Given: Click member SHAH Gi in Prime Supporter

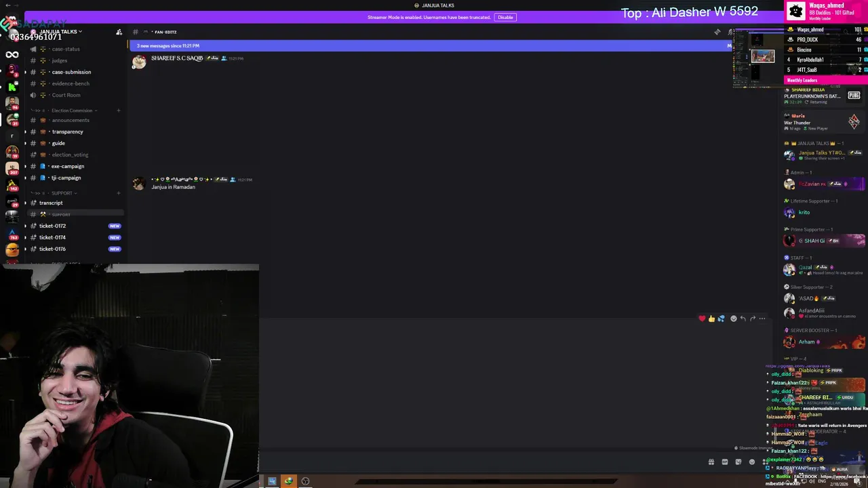Looking at the screenshot, I should pyautogui.click(x=824, y=241).
